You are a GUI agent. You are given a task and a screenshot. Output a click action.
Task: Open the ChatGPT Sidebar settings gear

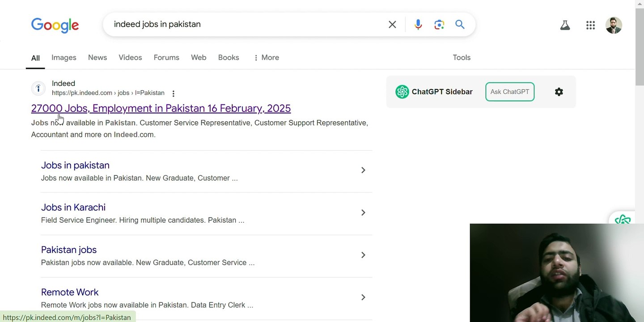point(559,92)
